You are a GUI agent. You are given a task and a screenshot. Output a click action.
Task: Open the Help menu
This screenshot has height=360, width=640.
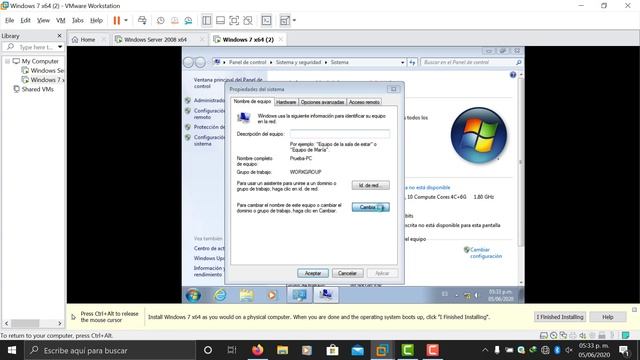(x=96, y=20)
